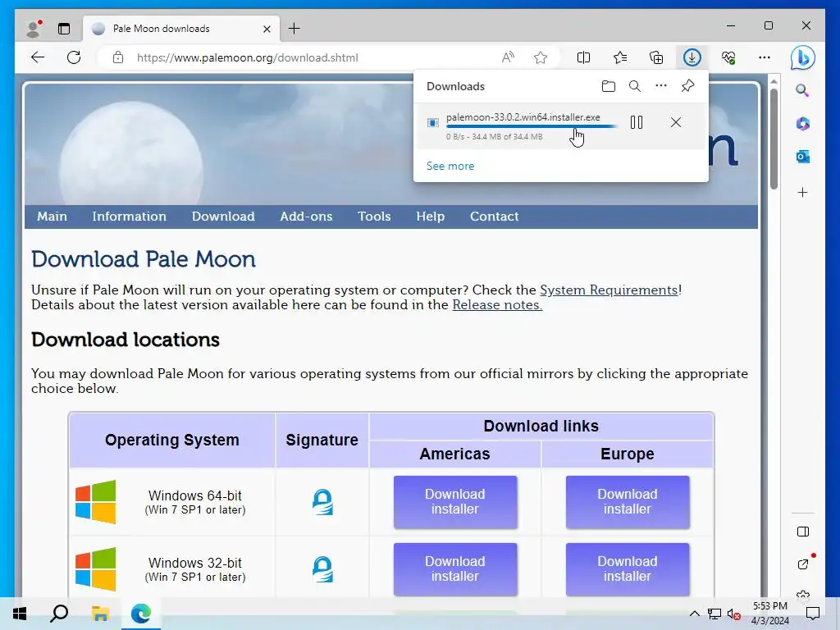The height and width of the screenshot is (630, 840).
Task: Open taskbar Search
Action: (x=59, y=614)
